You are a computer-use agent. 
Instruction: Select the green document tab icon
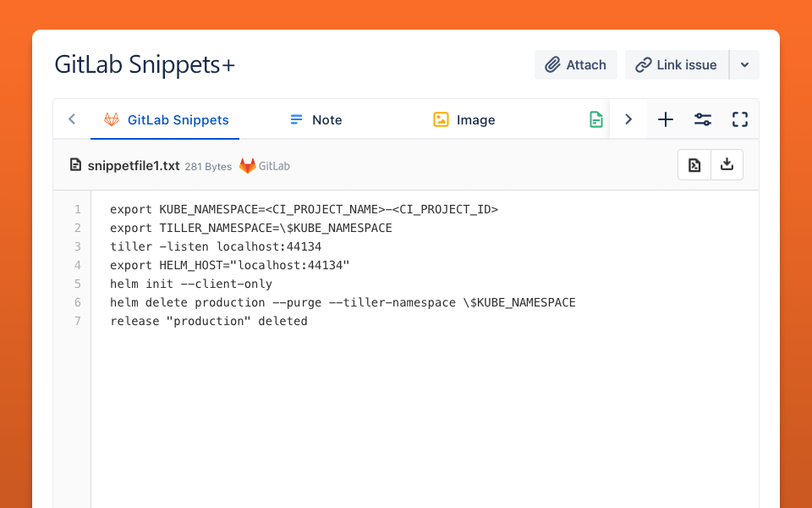click(596, 119)
